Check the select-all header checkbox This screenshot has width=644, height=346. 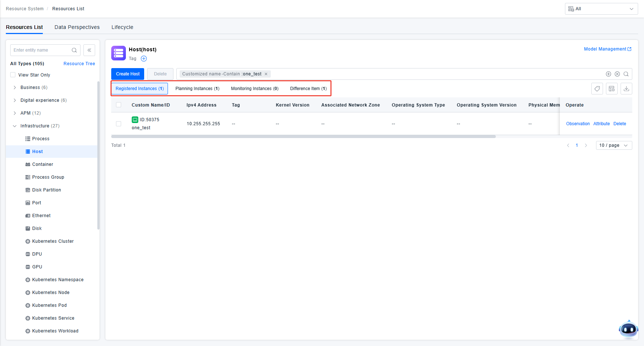coord(119,105)
